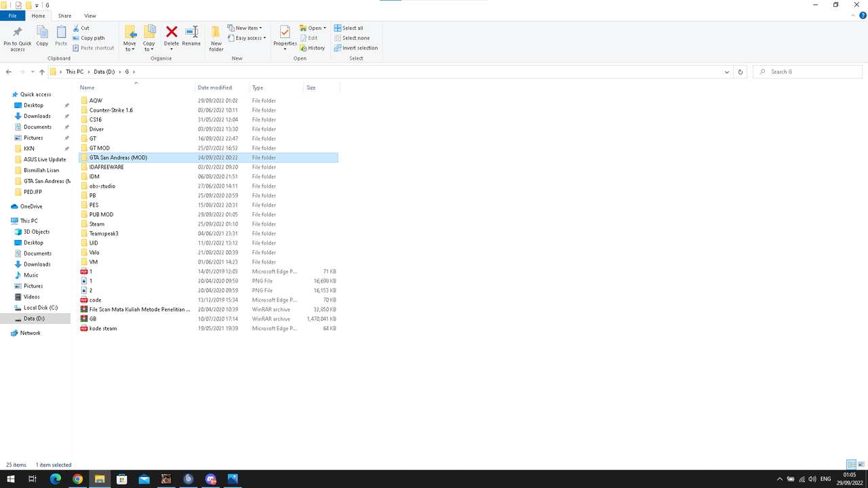Screen dimensions: 868x488
Task: Click This PC in address bar
Action: (75, 72)
